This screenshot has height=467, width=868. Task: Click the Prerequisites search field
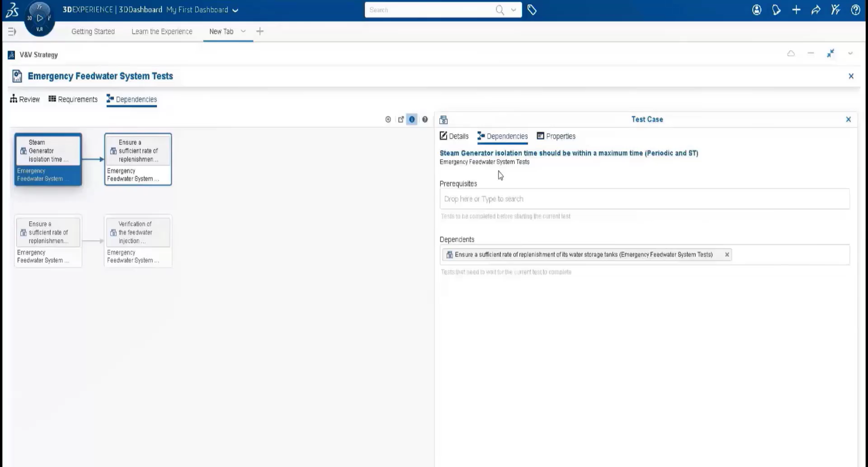point(645,199)
